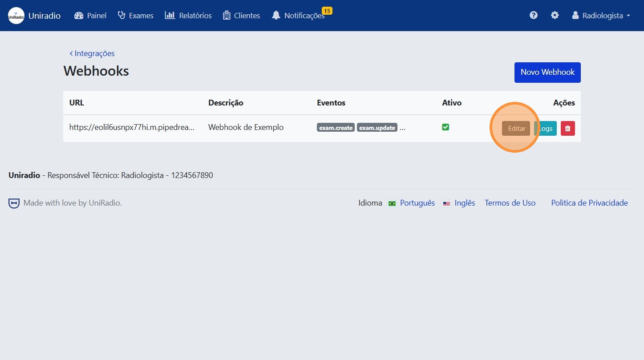Screen dimensions: 644x360
Task: Toggle the Ativo checkbox for the webhook
Action: [445, 127]
